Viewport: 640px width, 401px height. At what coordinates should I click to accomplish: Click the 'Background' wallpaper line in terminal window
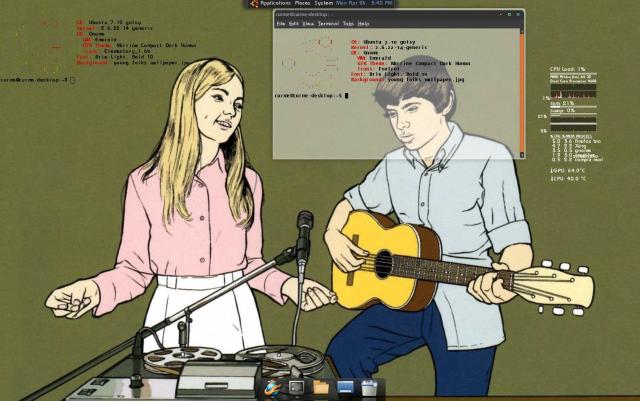click(407, 80)
